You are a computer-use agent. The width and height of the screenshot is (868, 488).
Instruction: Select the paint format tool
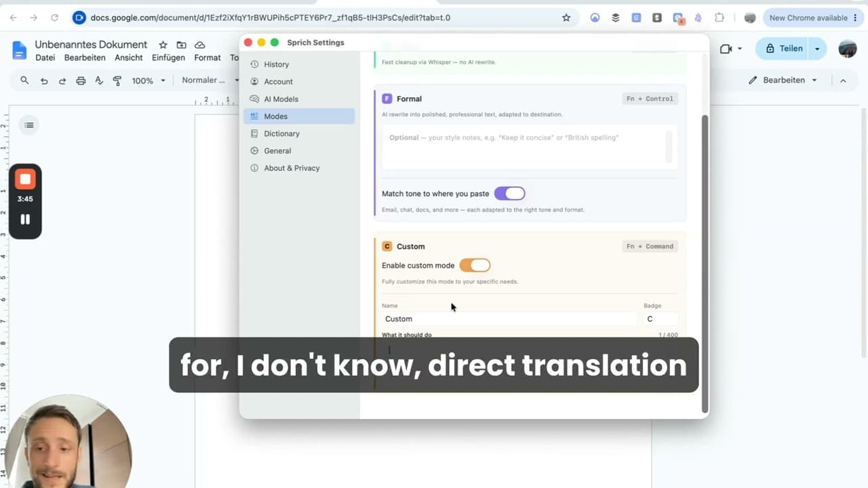click(x=117, y=81)
